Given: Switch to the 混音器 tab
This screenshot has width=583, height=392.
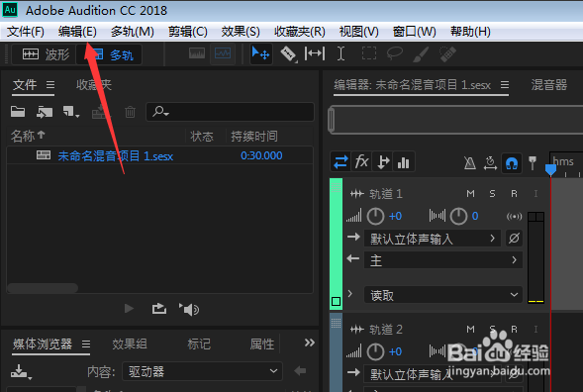Looking at the screenshot, I should [548, 85].
